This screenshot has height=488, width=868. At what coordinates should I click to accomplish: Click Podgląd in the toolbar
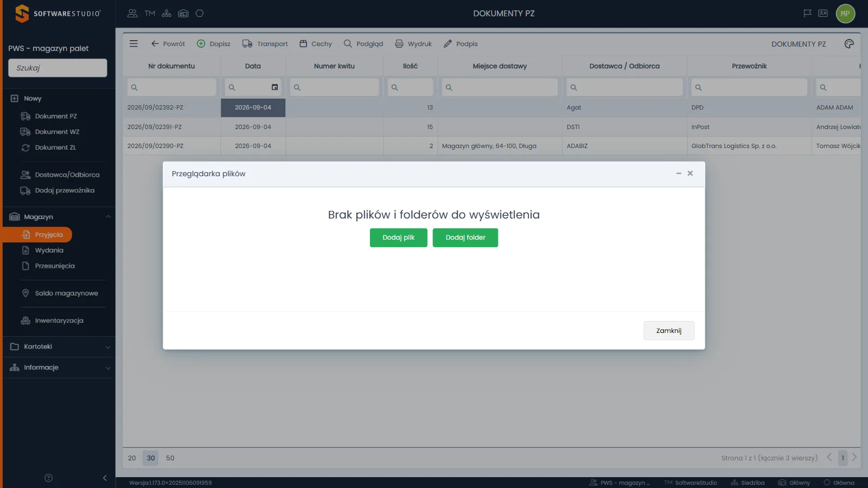pyautogui.click(x=363, y=44)
